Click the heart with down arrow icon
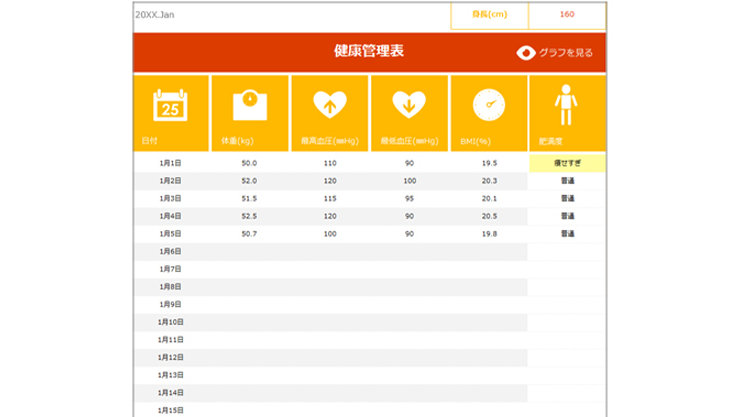The width and height of the screenshot is (740, 417). [409, 105]
